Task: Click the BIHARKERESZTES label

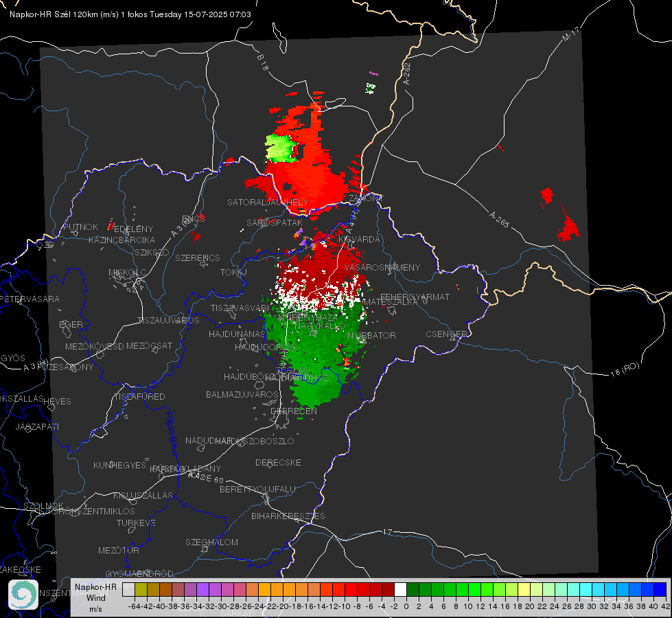Action: (x=288, y=516)
